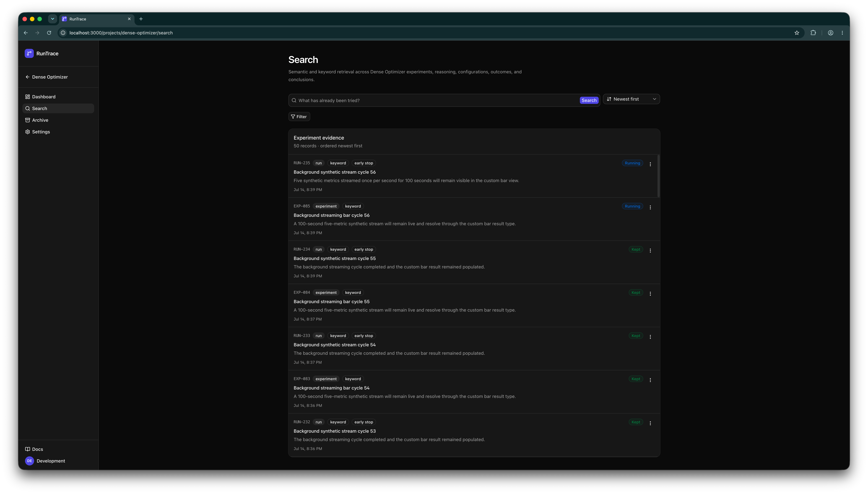The height and width of the screenshot is (494, 868).
Task: Open Background synthetic stream cycle 54
Action: tap(334, 345)
